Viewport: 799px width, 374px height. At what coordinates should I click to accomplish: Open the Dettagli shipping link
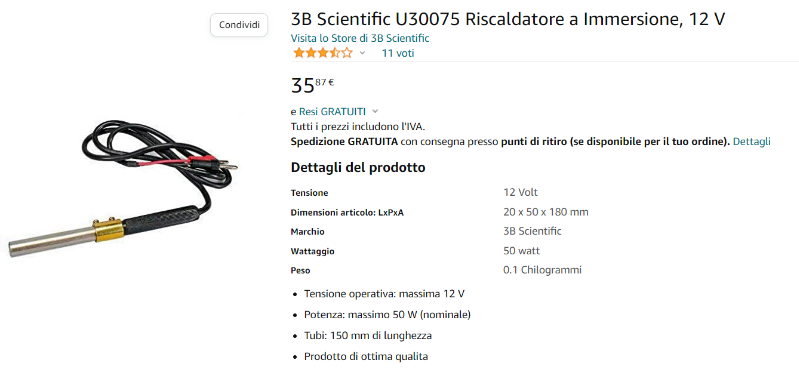pyautogui.click(x=752, y=142)
